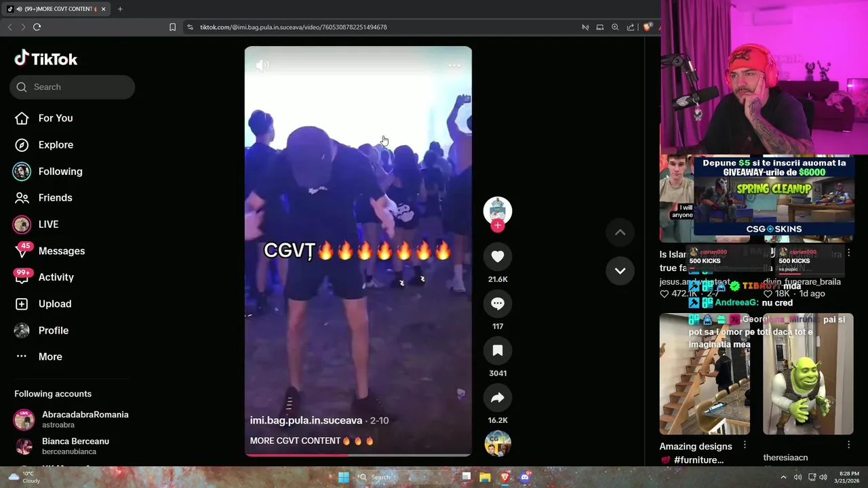Bookmark the page from the address bar
Screen dimensions: 868x488
[x=172, y=27]
